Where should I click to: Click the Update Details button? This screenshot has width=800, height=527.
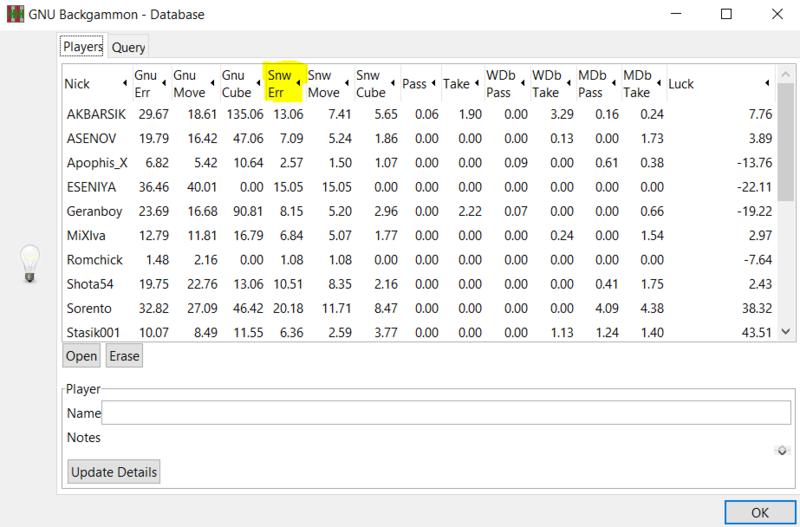click(x=114, y=472)
